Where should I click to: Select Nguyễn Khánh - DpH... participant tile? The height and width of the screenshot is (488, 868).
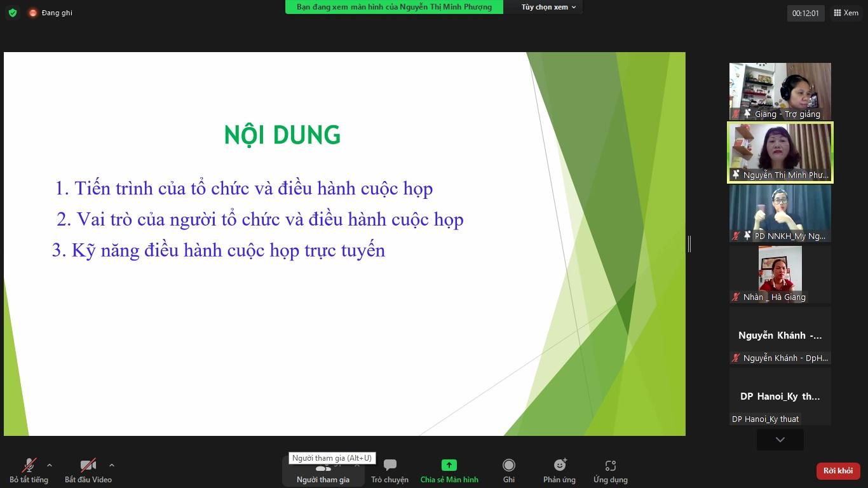pyautogui.click(x=780, y=335)
